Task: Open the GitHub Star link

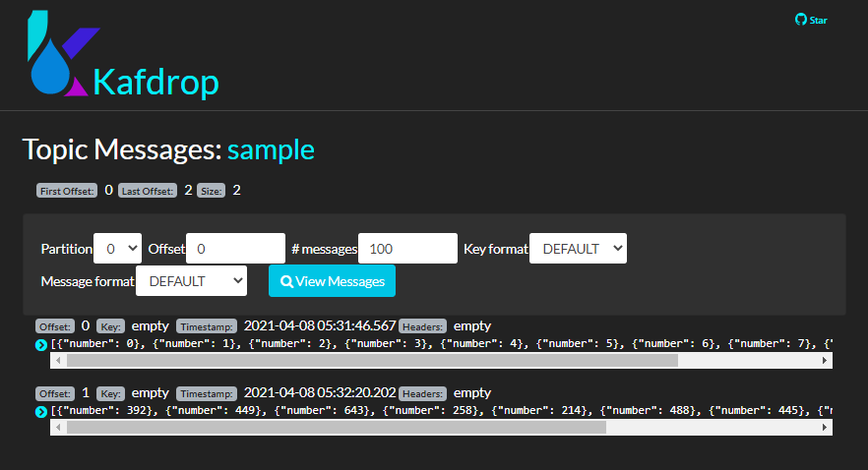Action: coord(811,20)
